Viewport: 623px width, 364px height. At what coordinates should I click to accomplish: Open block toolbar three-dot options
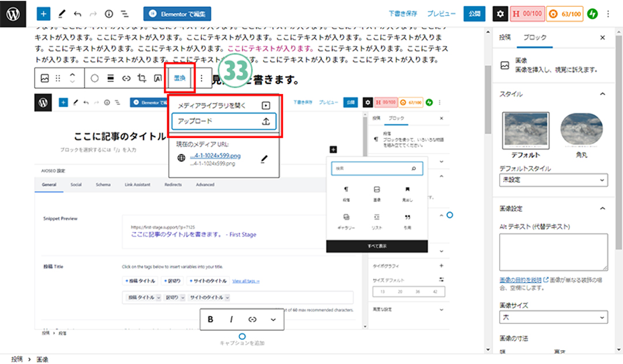pos(201,78)
